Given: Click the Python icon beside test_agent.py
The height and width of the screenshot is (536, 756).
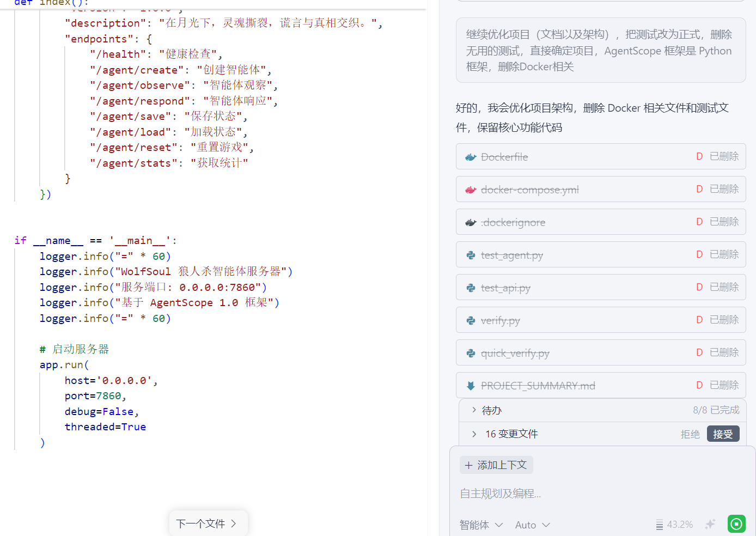Looking at the screenshot, I should pyautogui.click(x=471, y=255).
